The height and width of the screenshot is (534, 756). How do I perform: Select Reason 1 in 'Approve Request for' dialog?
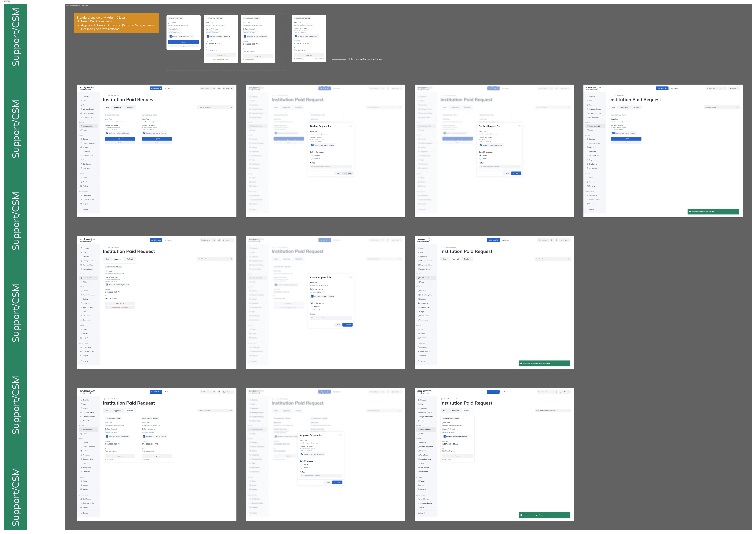pos(302,464)
